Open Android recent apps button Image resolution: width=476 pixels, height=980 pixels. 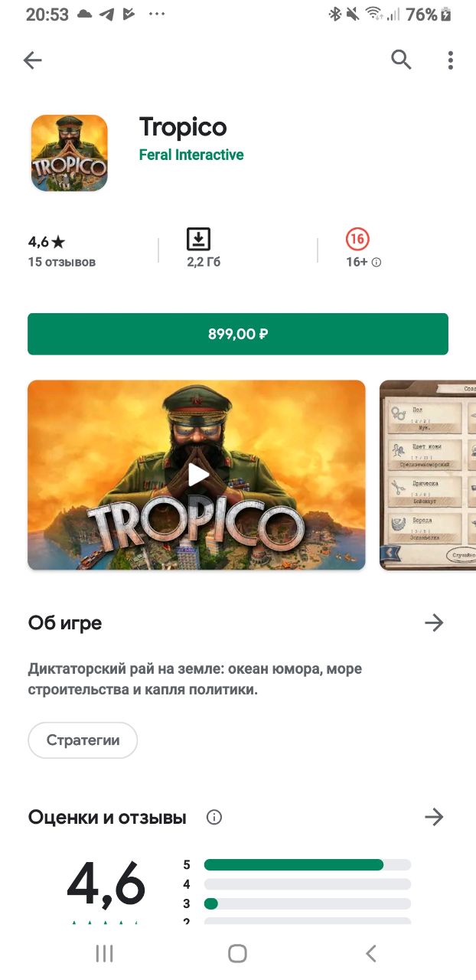click(104, 953)
